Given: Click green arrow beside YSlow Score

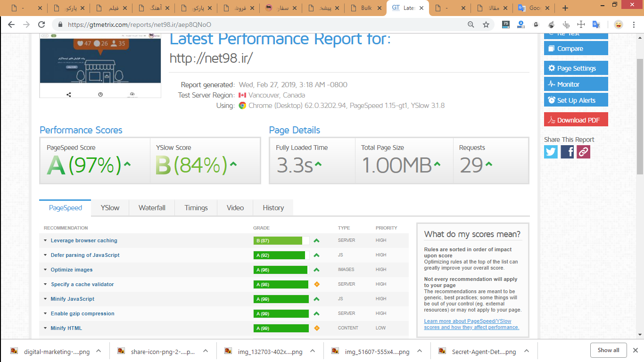Looking at the screenshot, I should click(x=233, y=164).
